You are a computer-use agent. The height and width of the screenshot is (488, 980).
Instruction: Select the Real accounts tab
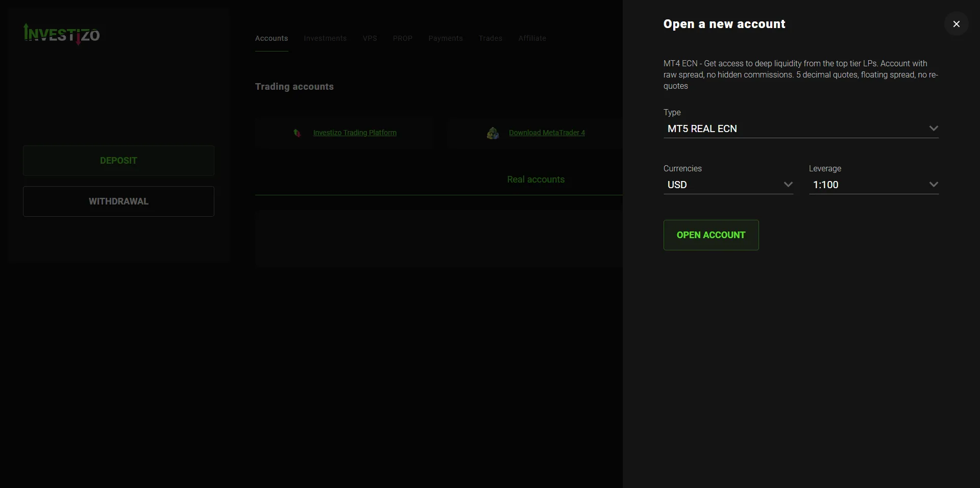pos(536,179)
